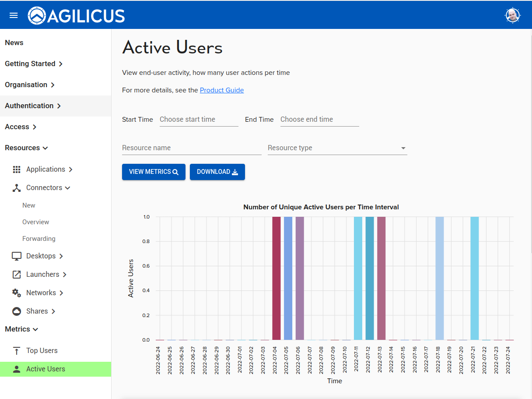The height and width of the screenshot is (399, 532).
Task: Focus the Choose start time field
Action: coord(199,120)
